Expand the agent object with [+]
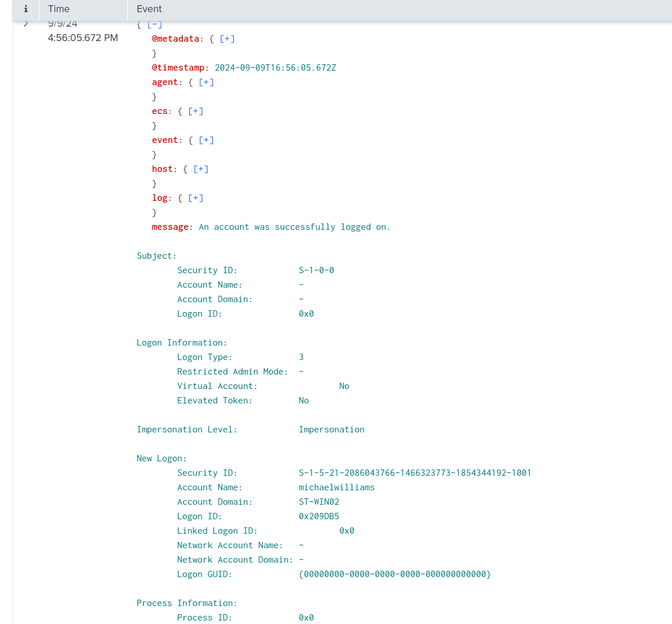Screen dimensions: 672x624 coord(206,82)
